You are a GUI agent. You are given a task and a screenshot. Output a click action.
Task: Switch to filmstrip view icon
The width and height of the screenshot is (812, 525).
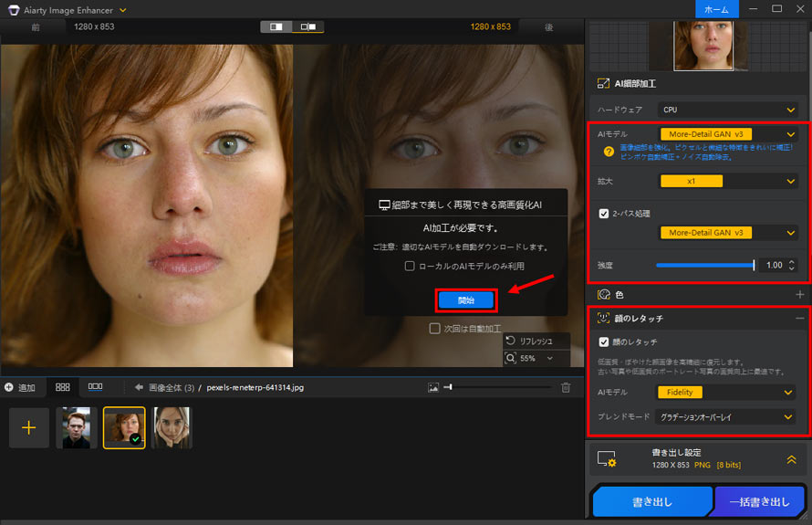[x=95, y=387]
